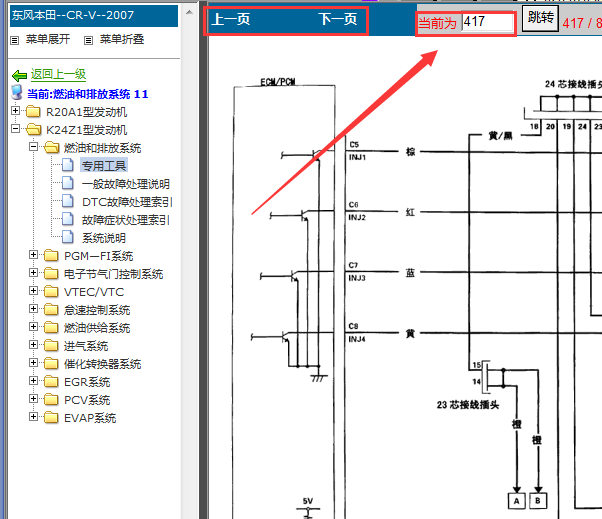Click 菜单展开 to expand menu
Image resolution: width=602 pixels, height=519 pixels.
coord(48,39)
